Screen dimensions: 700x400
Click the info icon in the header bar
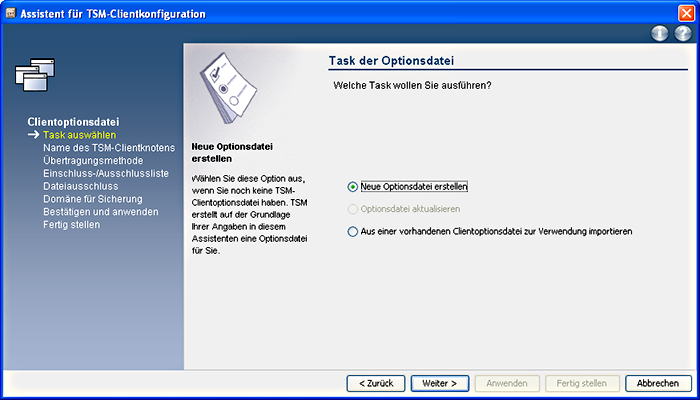click(660, 33)
